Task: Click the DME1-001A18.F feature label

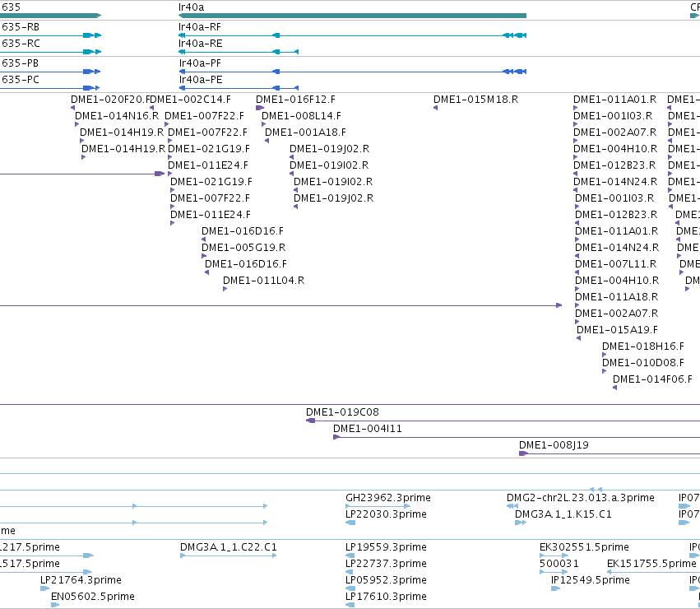Action: (x=305, y=132)
